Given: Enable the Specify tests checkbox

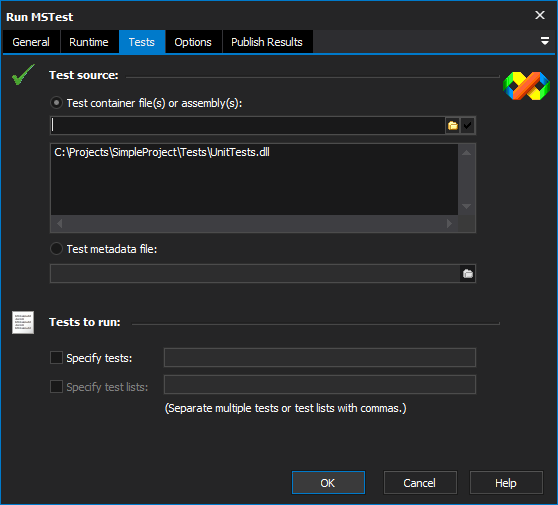Looking at the screenshot, I should click(56, 358).
